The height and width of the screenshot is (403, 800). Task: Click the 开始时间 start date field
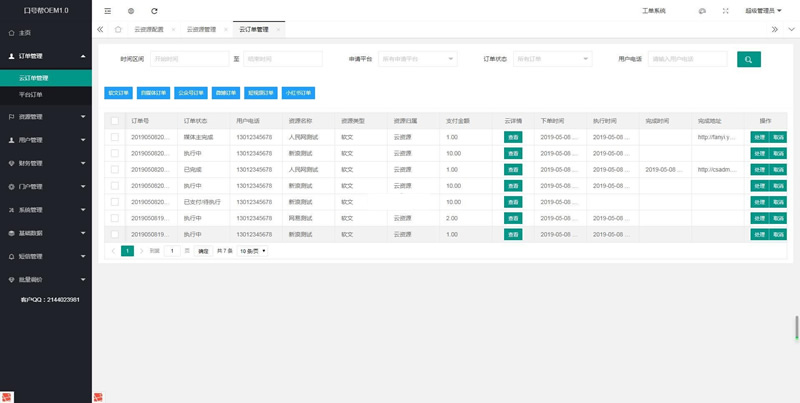click(x=190, y=59)
